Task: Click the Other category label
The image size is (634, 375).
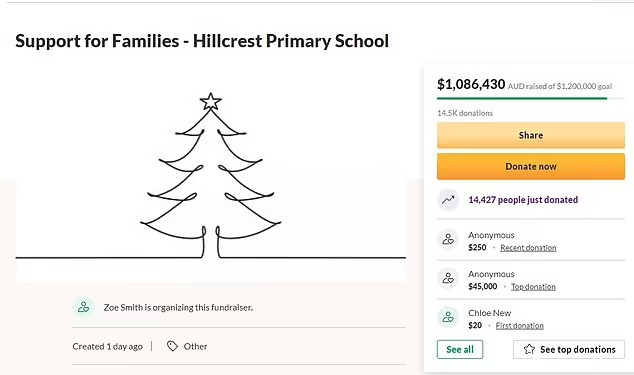Action: coord(195,346)
